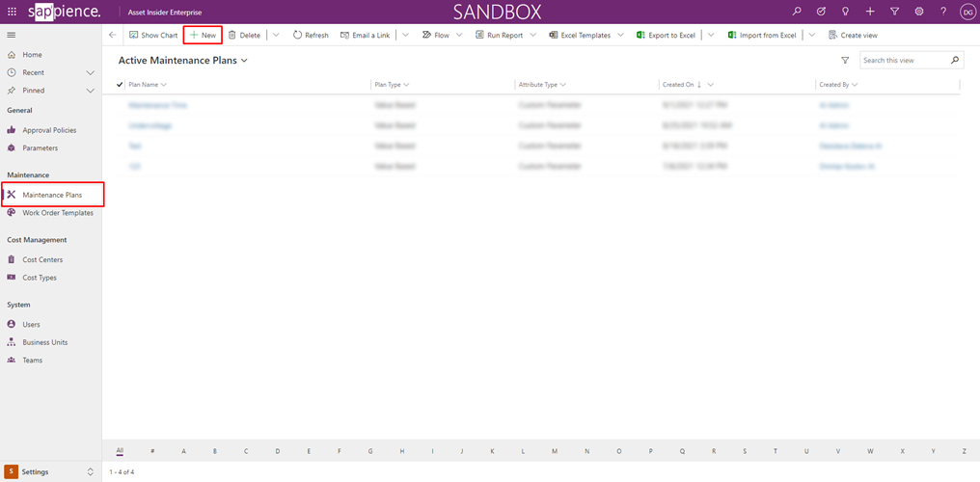Click the back arrow in the command bar
Viewport: 980px width, 482px height.
(113, 35)
